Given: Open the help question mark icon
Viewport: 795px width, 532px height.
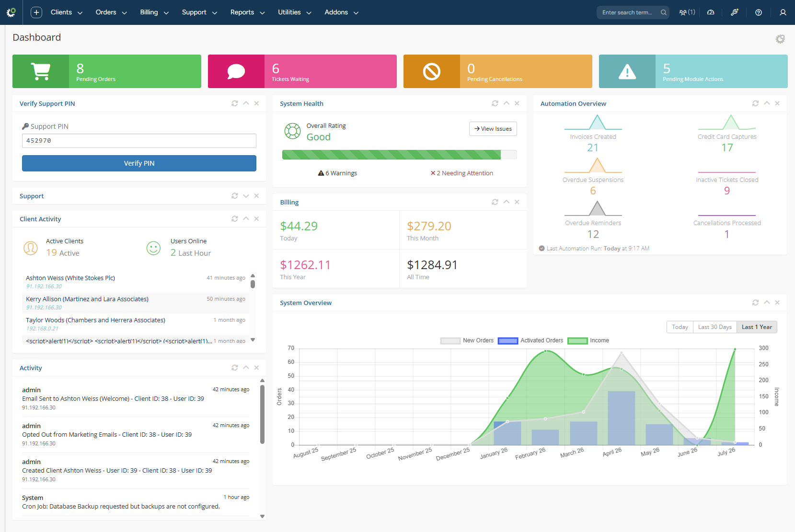Looking at the screenshot, I should pos(759,12).
